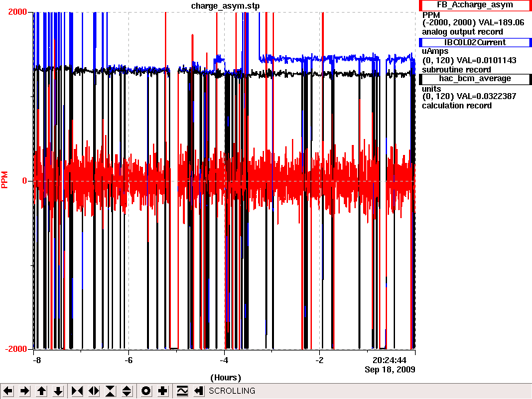Click the plus crosshair toolbar button
The image size is (532, 399).
click(x=162, y=391)
